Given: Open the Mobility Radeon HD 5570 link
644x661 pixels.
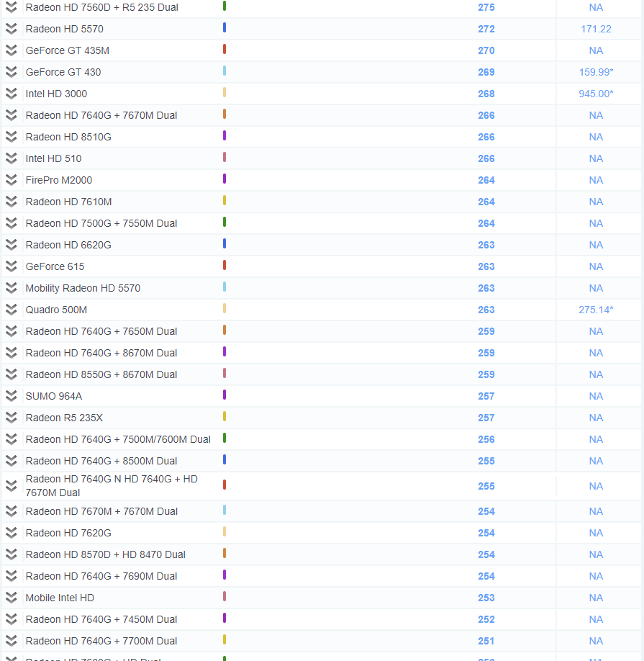Looking at the screenshot, I should (83, 288).
